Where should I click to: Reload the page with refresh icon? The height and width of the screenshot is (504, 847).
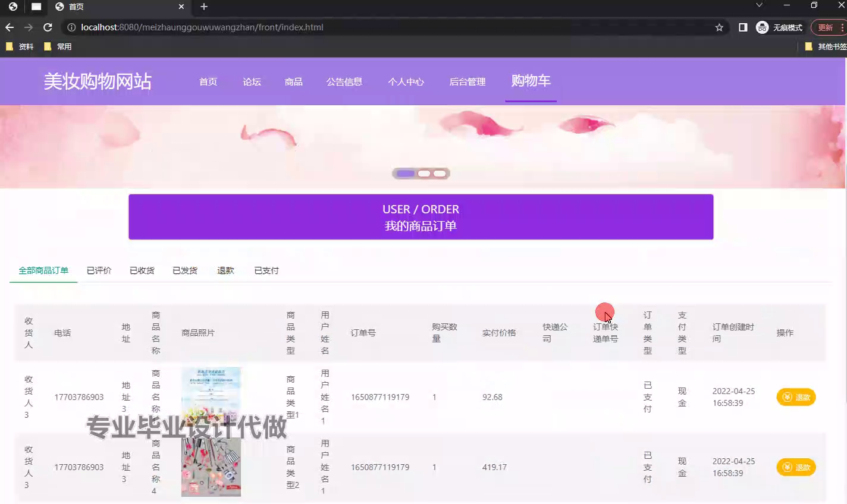tap(48, 27)
